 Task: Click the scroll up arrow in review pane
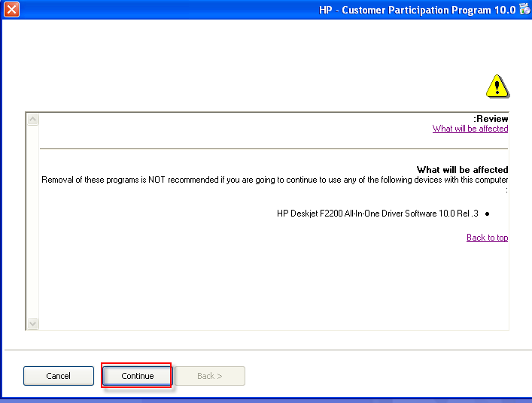coord(33,119)
